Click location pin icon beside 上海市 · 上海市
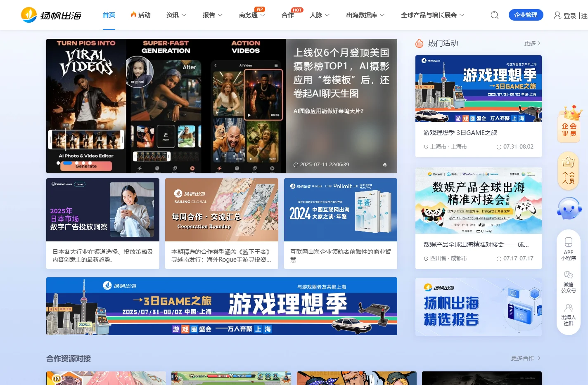Viewport: 588px width, 385px height. point(426,147)
